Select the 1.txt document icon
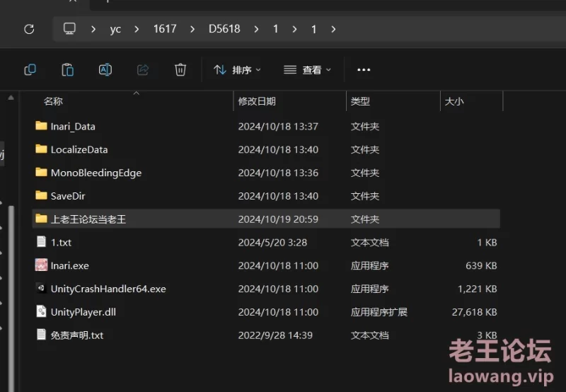Image resolution: width=566 pixels, height=392 pixels. coord(41,241)
